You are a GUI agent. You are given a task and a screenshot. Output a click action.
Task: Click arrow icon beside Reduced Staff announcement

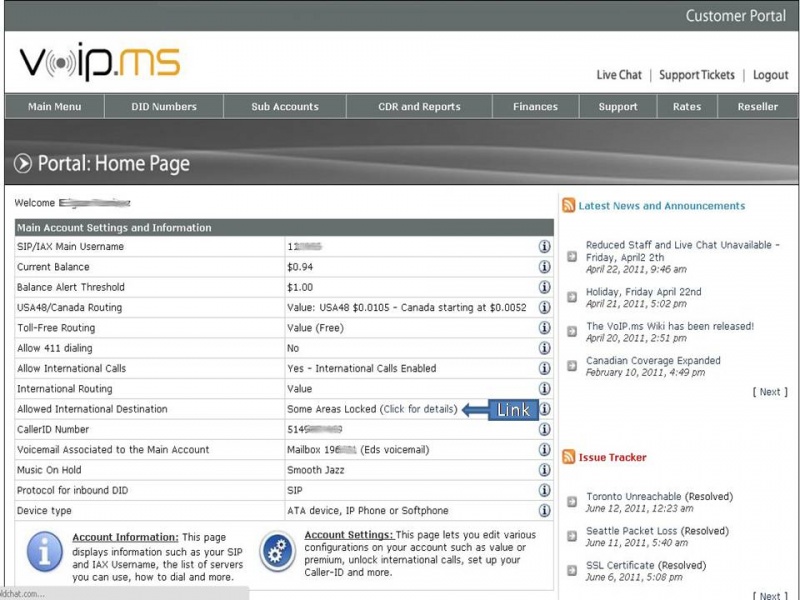point(572,256)
